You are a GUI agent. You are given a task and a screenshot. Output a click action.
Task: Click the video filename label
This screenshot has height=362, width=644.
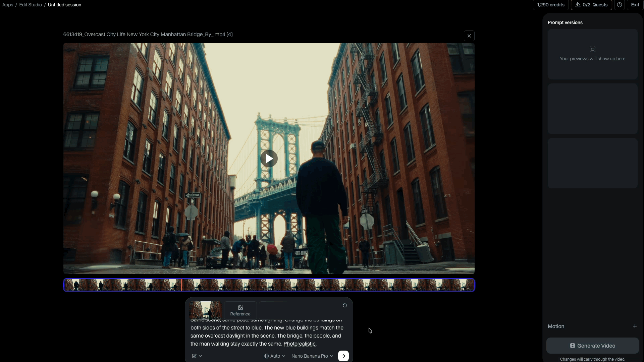148,35
